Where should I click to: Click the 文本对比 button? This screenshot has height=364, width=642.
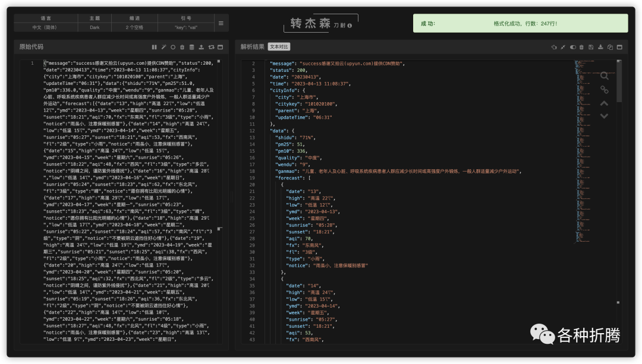pos(279,47)
